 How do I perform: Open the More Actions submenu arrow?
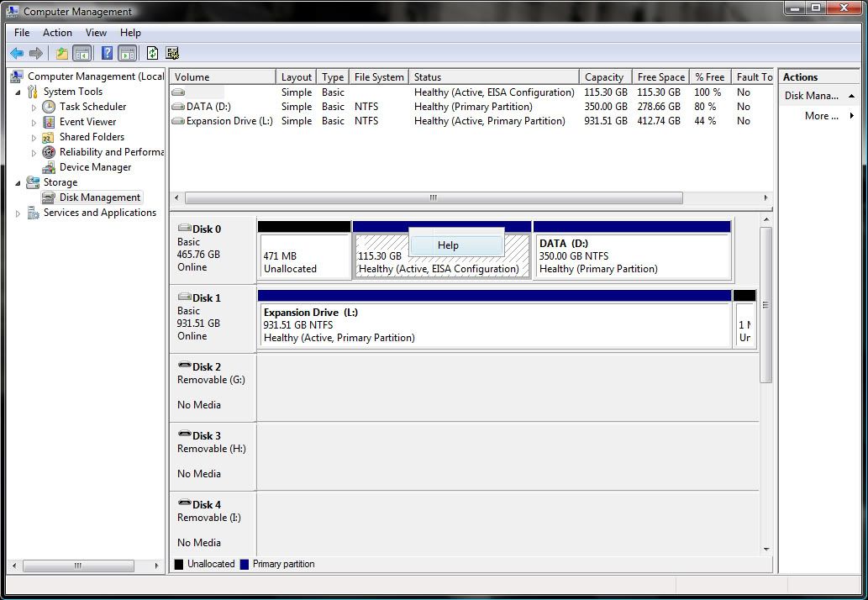click(x=851, y=116)
